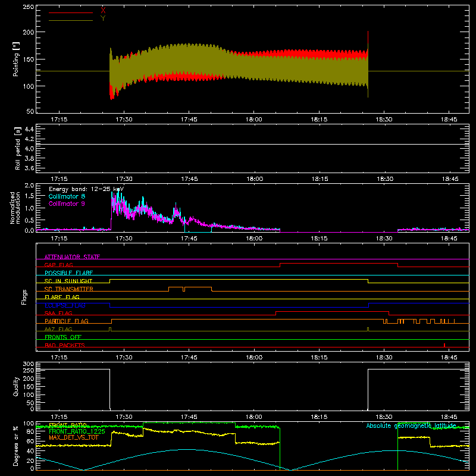Viewport: 476px width, 476px height.
Task: Click the red X legend label
Action: (x=103, y=11)
